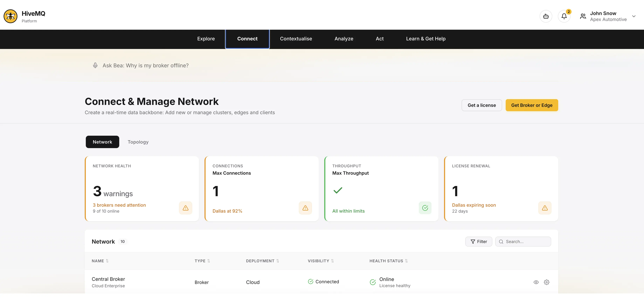Click the microphone icon in Ask Bea

[95, 65]
